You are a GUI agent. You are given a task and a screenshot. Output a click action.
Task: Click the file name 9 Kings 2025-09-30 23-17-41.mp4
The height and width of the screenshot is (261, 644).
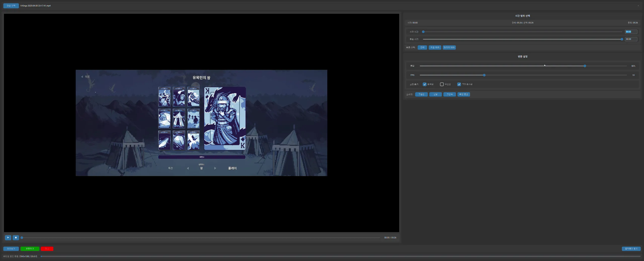pos(35,6)
